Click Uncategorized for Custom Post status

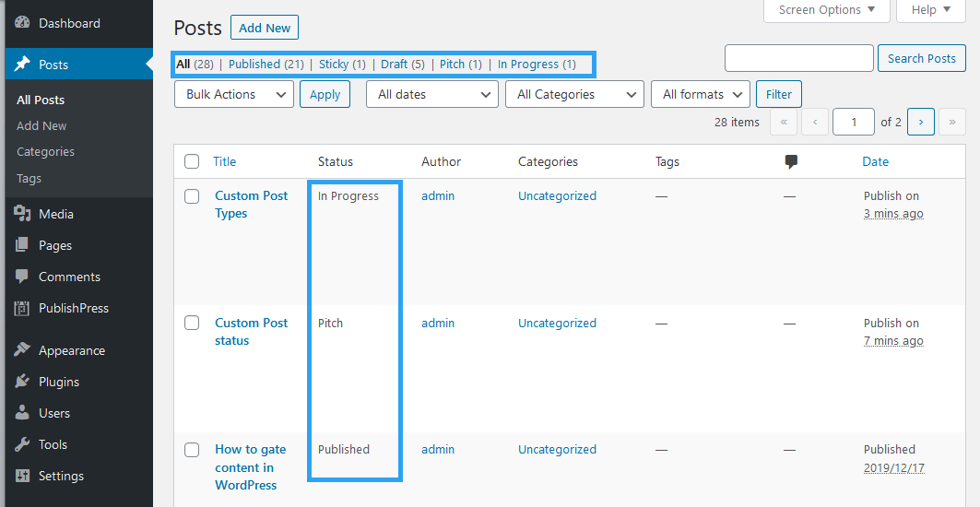pos(557,324)
